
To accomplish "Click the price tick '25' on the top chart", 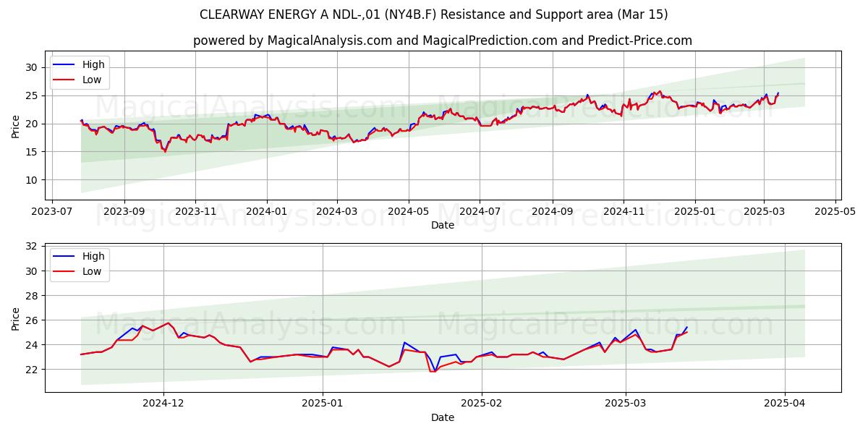I will [33, 95].
